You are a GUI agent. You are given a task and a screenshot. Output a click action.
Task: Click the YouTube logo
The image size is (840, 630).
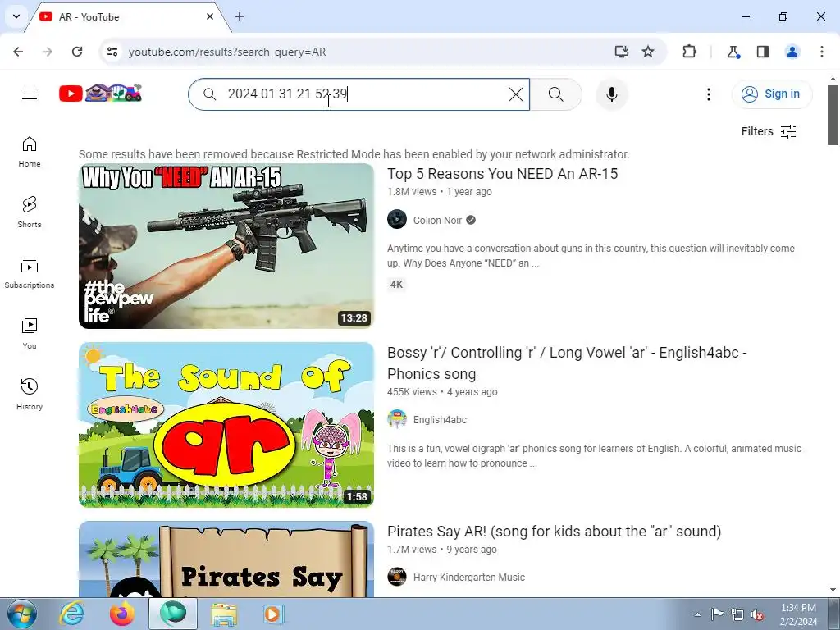100,94
